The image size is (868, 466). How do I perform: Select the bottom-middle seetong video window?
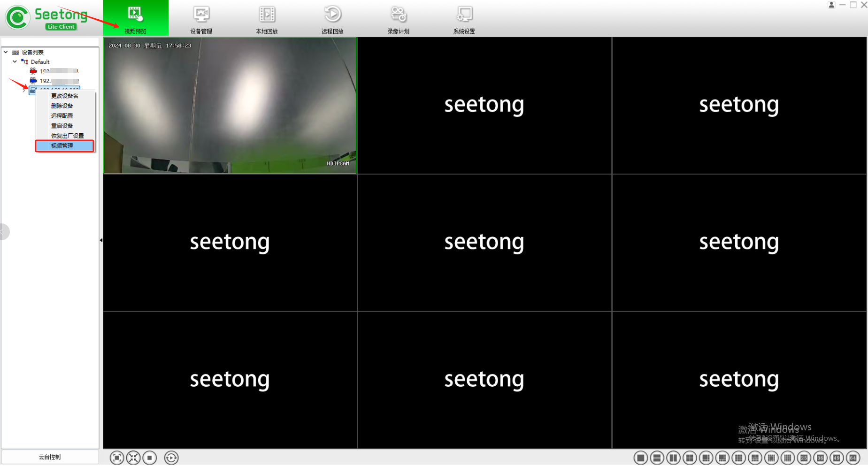point(484,380)
